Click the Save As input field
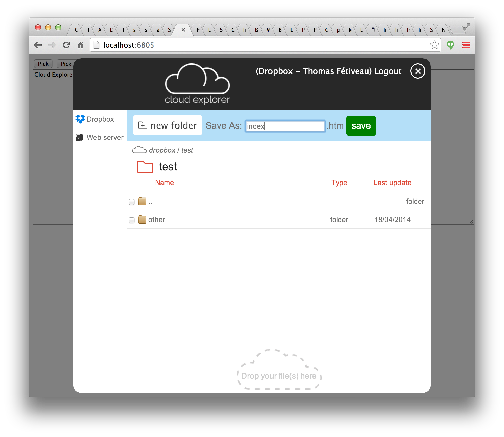The image size is (504, 437). coord(285,126)
